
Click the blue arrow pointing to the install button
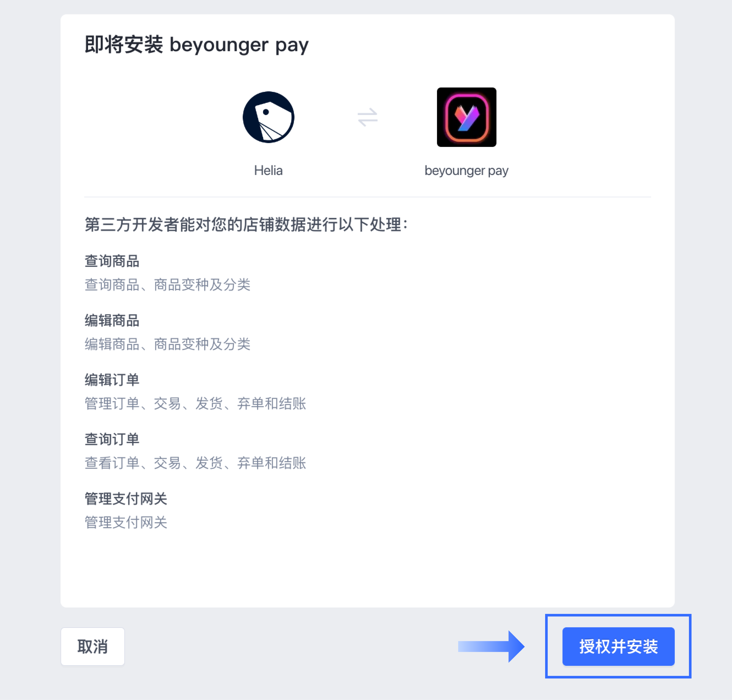pos(491,646)
